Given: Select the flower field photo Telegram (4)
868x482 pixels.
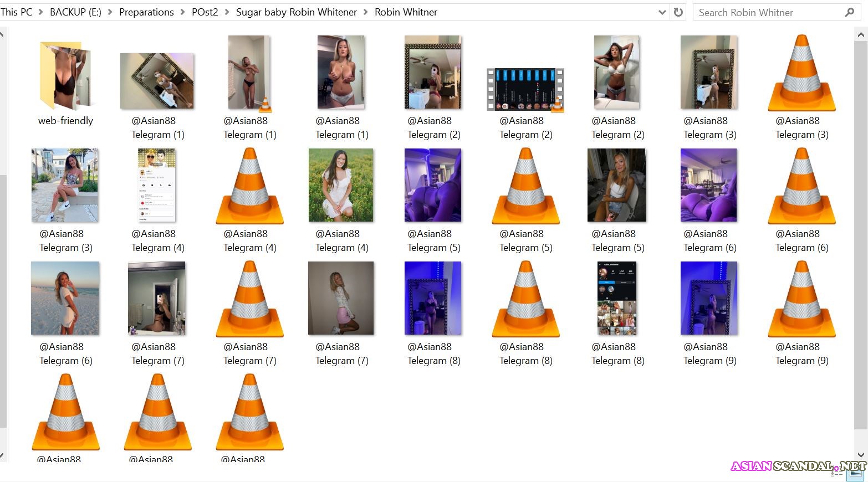Looking at the screenshot, I should click(341, 185).
